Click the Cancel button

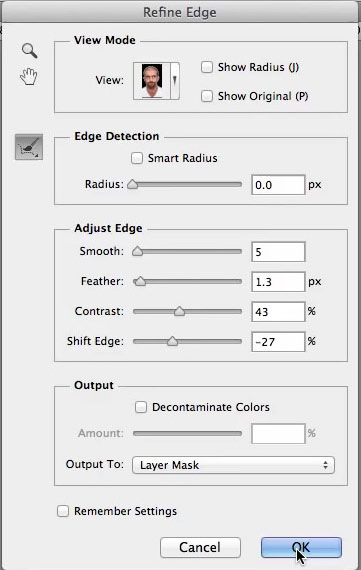[x=200, y=547]
